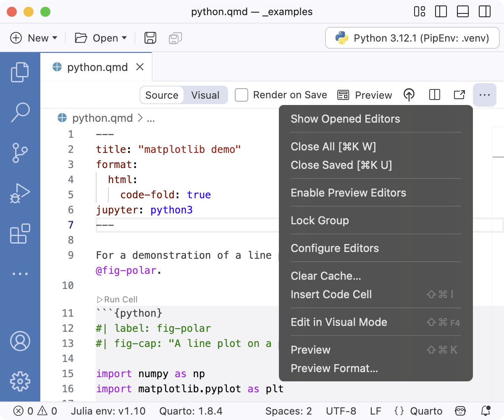504x420 pixels.
Task: Open the Search panel
Action: click(x=20, y=113)
